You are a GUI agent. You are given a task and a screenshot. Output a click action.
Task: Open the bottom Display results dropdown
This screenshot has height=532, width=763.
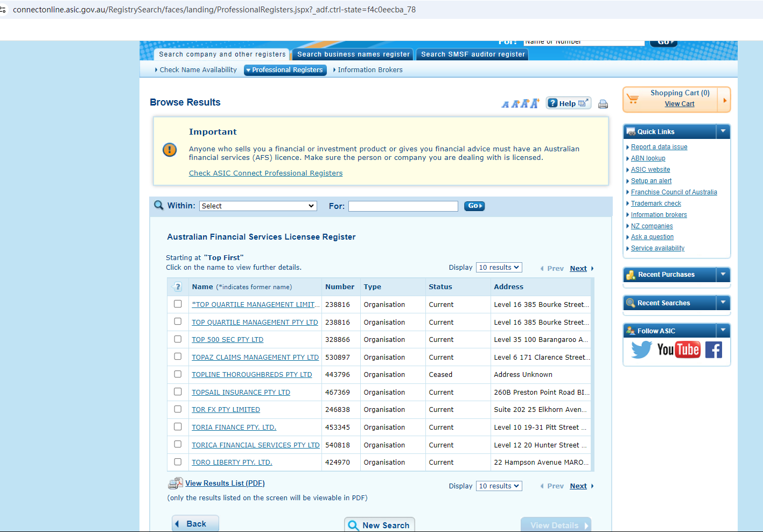tap(499, 486)
